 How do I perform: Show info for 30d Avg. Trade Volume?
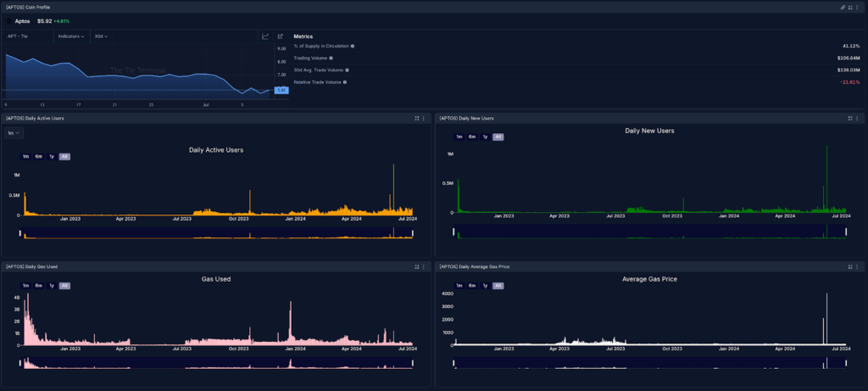(x=347, y=70)
